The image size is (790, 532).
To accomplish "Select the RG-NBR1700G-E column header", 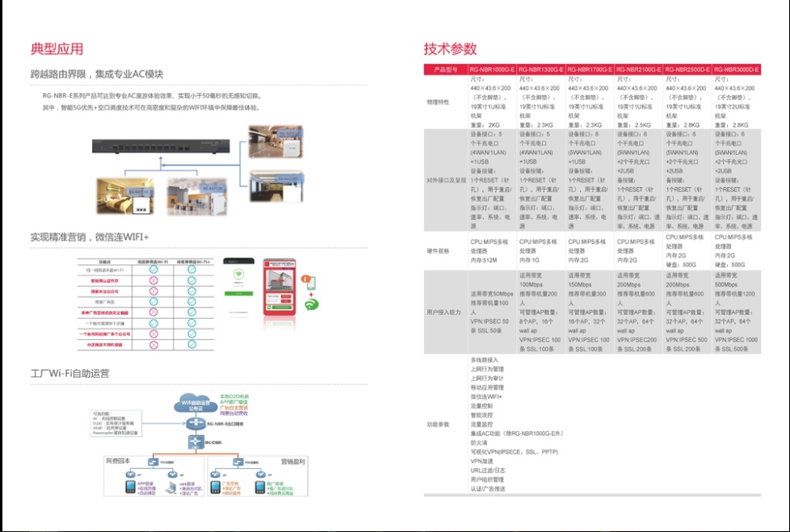I will pyautogui.click(x=590, y=69).
